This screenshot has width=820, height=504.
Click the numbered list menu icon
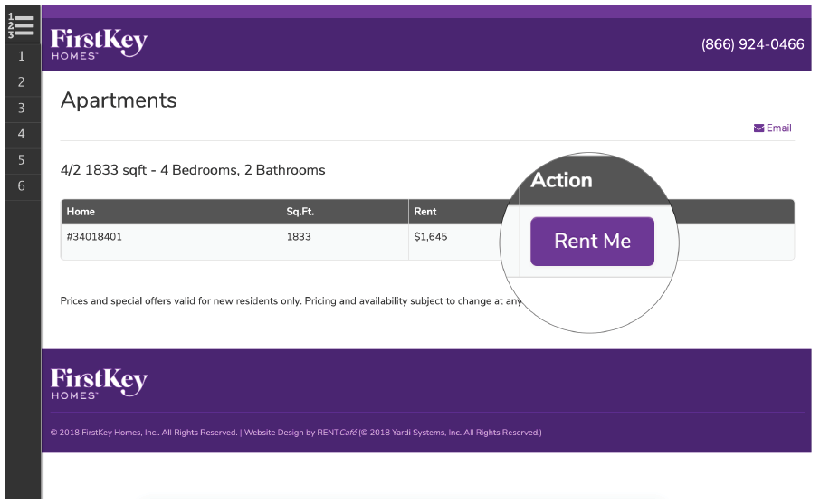pyautogui.click(x=22, y=26)
